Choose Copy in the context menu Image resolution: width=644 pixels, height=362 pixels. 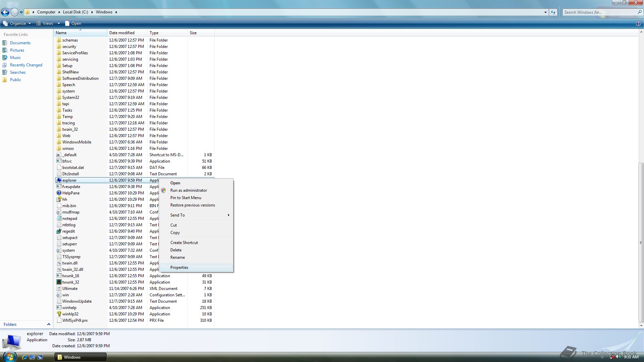tap(196, 233)
